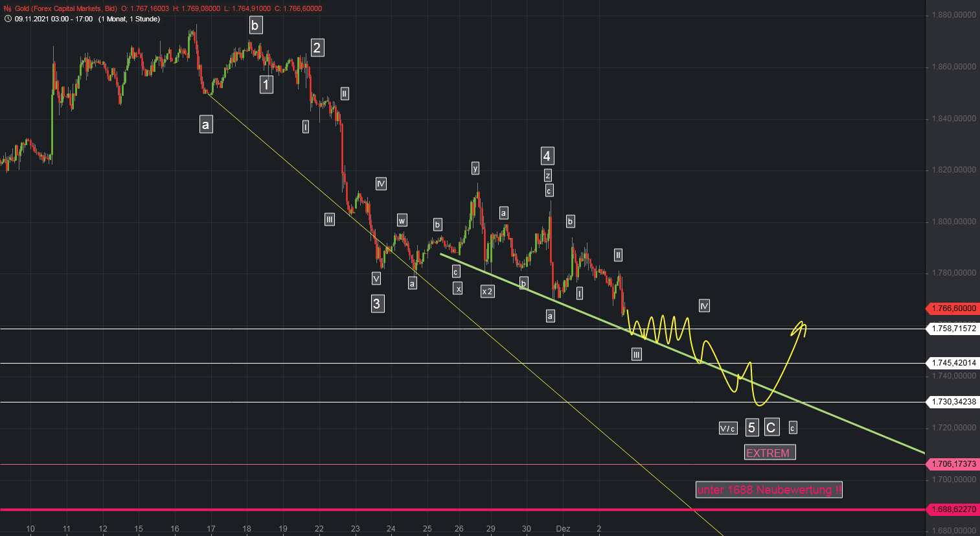Click the 15 date on the time axis
The width and height of the screenshot is (980, 536).
(x=139, y=529)
